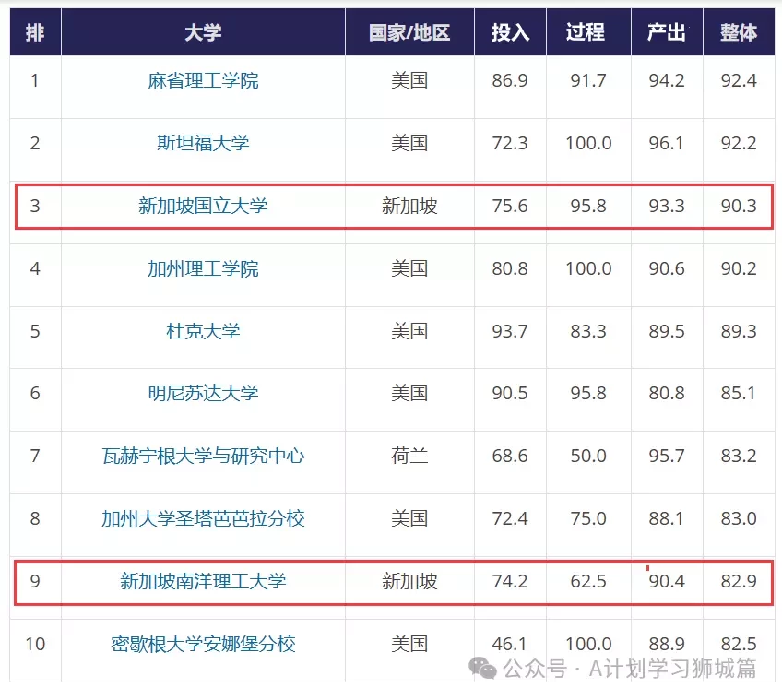Click the 整体 column header

coord(739,32)
